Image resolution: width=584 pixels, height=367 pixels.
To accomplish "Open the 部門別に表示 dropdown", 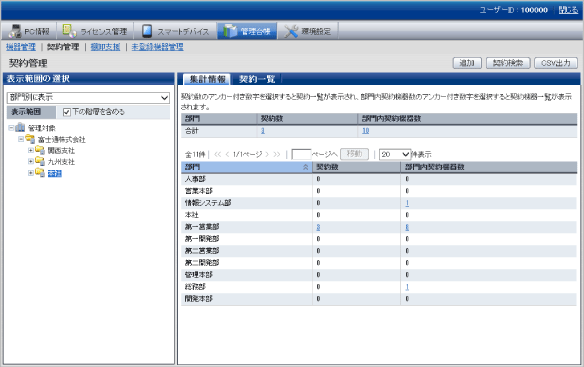I will [x=88, y=98].
